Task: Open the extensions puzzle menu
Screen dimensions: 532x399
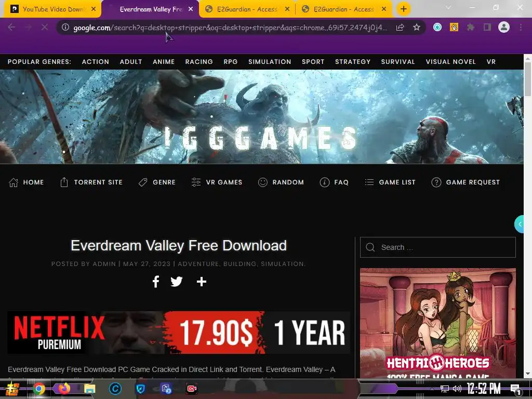Action: pyautogui.click(x=471, y=27)
